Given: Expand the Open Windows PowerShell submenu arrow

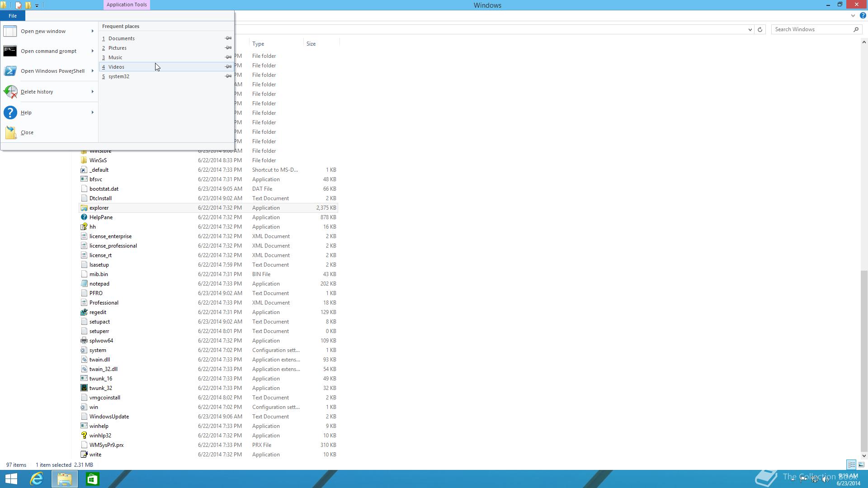Looking at the screenshot, I should point(93,71).
